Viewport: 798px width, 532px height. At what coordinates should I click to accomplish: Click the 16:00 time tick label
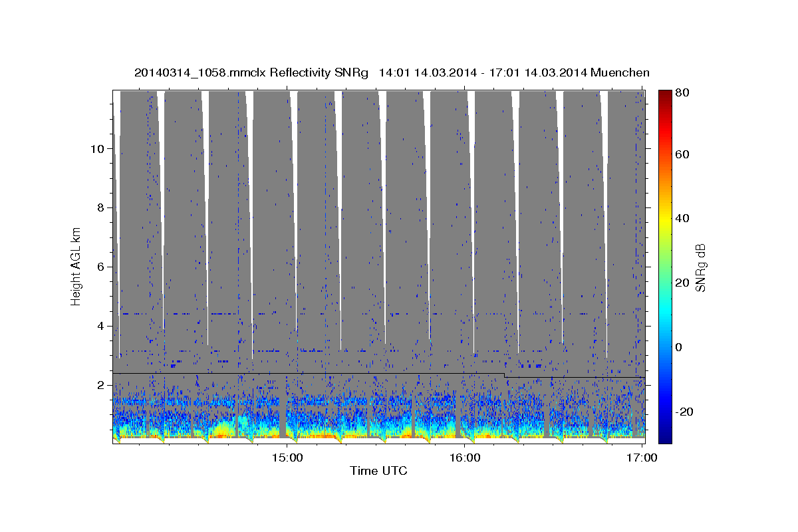tap(465, 458)
